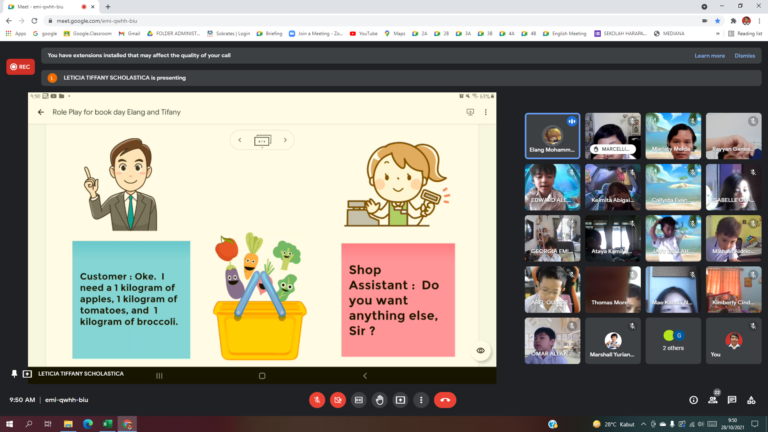This screenshot has width=768, height=432.
Task: Click the Present now icon
Action: click(x=401, y=399)
